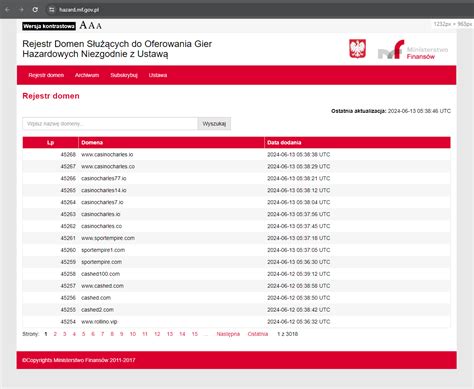Select the largest A font size
Image resolution: width=474 pixels, height=389 pixels.
[83, 25]
